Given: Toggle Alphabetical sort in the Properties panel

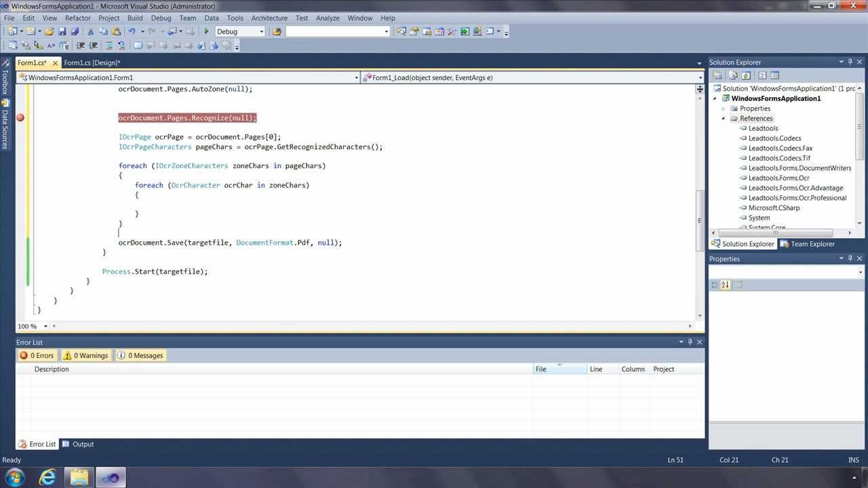Looking at the screenshot, I should pos(726,285).
